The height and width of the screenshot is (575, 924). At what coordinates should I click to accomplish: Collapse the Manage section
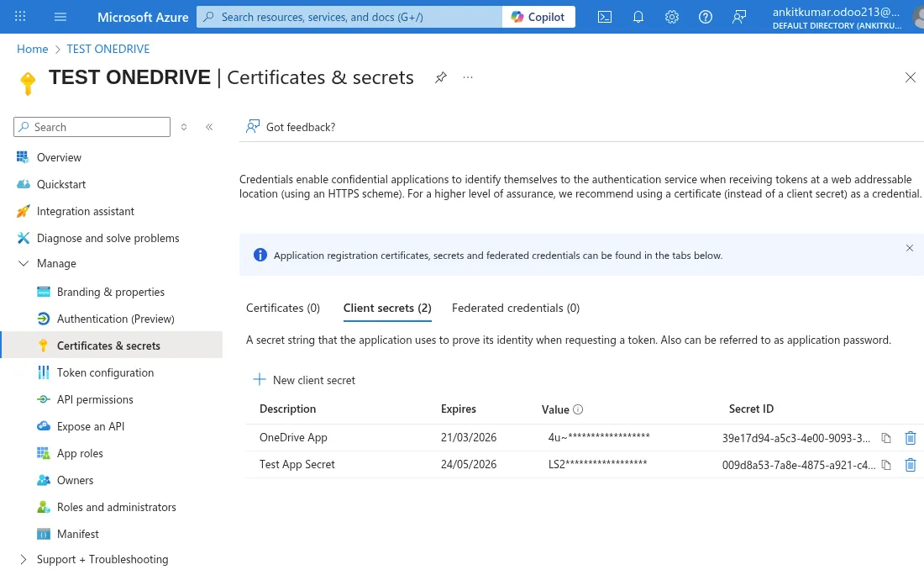(23, 263)
